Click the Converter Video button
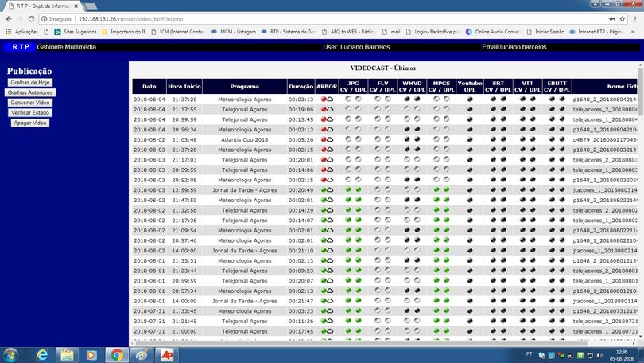This screenshot has width=644, height=363. coord(30,103)
